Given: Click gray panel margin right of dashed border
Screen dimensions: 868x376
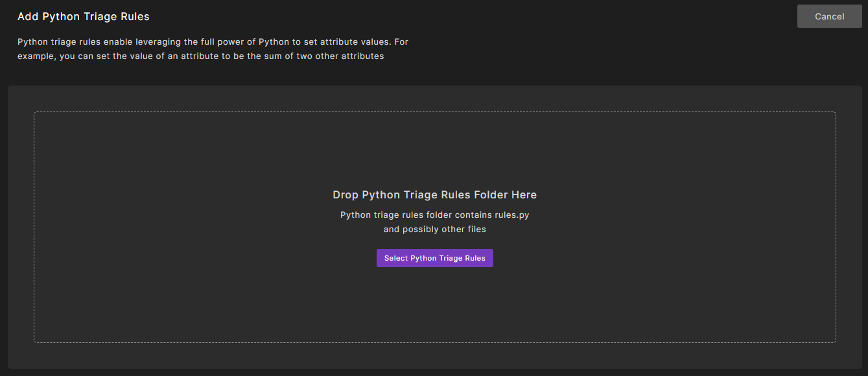Looking at the screenshot, I should [849, 227].
